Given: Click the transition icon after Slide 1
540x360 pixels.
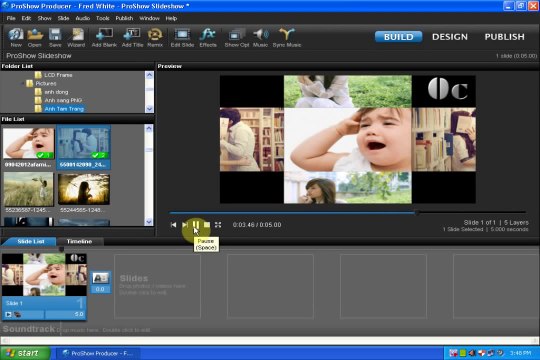Looking at the screenshot, I should click(x=100, y=278).
